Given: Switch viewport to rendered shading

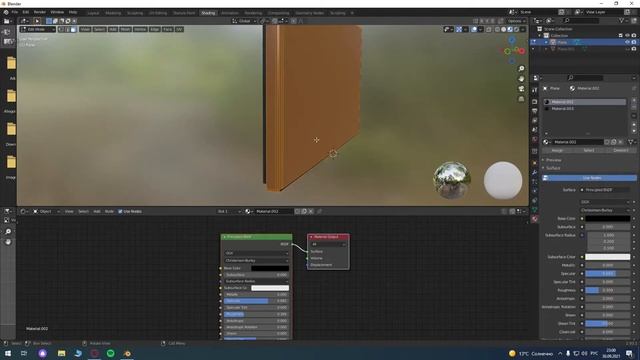Looking at the screenshot, I should point(516,29).
